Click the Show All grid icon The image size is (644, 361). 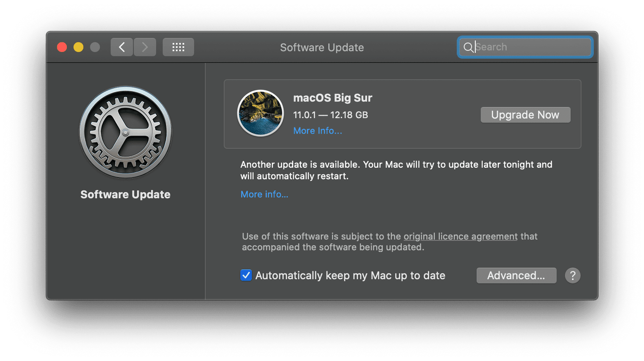[178, 47]
